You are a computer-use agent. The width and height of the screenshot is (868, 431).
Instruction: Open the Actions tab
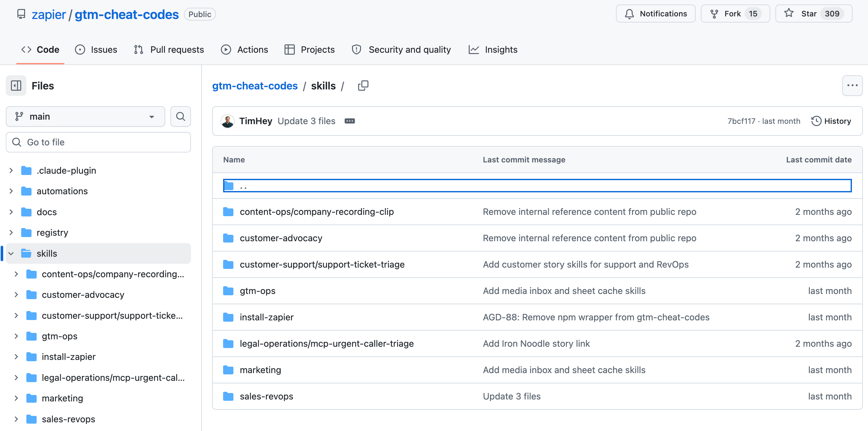(x=245, y=50)
